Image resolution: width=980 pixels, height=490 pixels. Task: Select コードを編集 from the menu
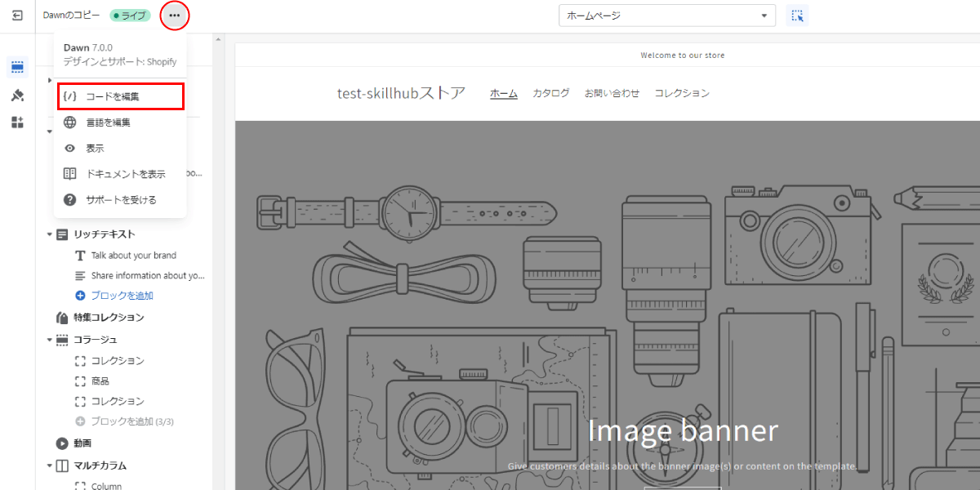click(x=120, y=96)
